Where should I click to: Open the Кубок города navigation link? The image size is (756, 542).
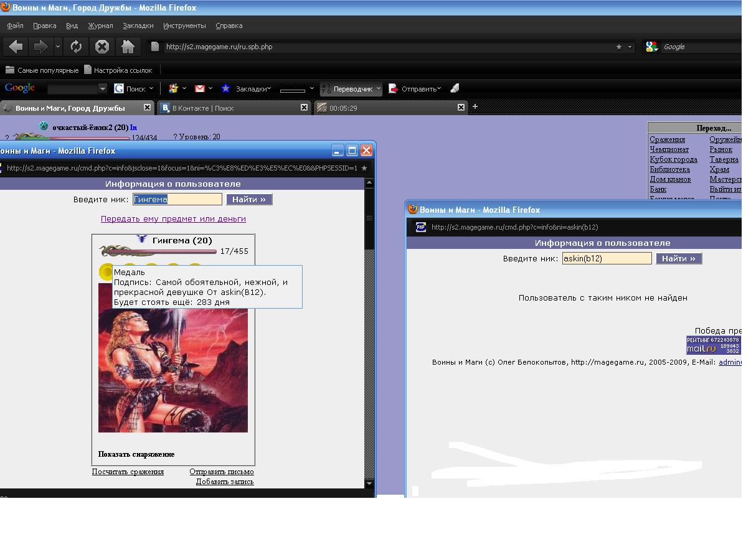click(x=673, y=159)
